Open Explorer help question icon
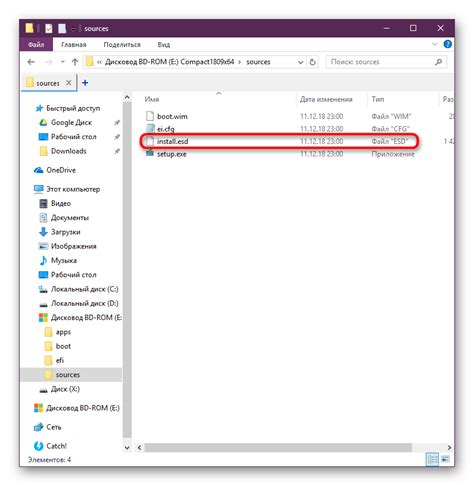The height and width of the screenshot is (486, 474). pos(447,44)
